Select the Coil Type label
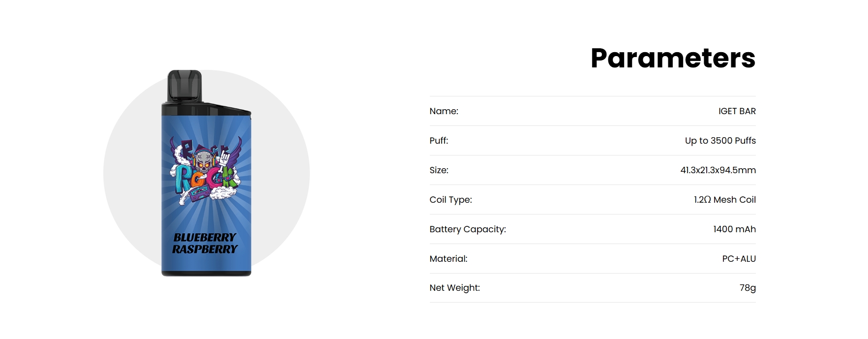Viewport: 868px width, 339px height. click(450, 200)
